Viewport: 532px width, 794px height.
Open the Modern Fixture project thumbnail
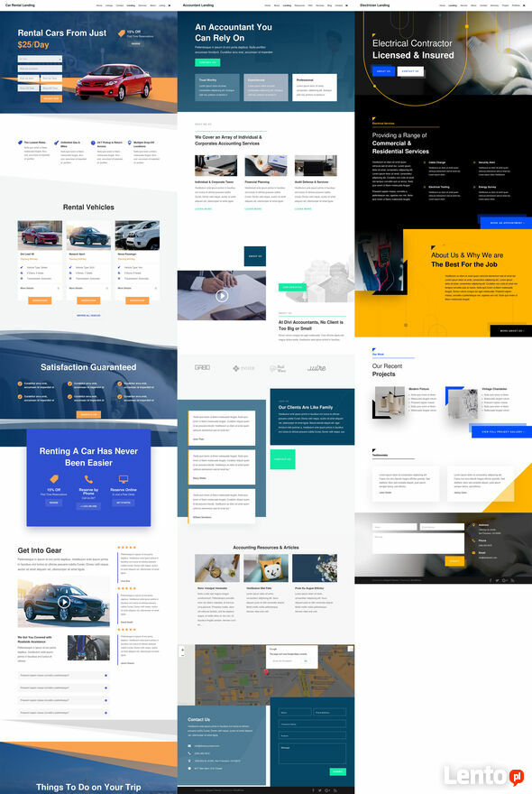389,402
